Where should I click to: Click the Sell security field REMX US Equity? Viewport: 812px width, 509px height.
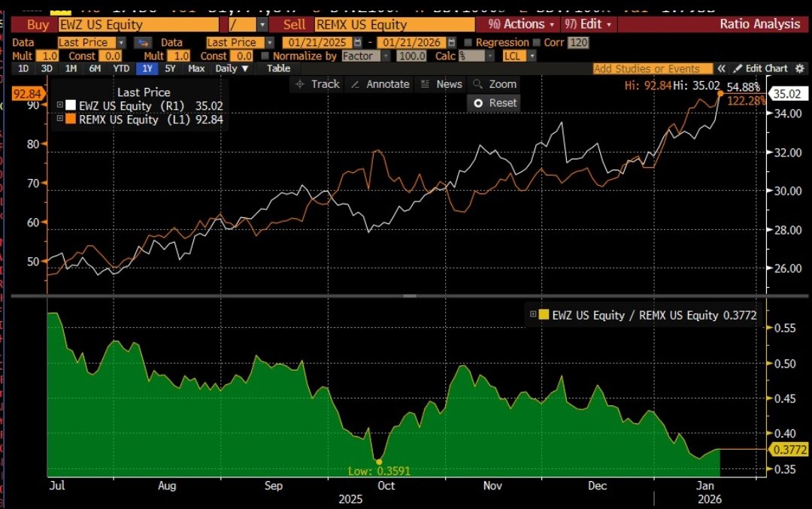click(395, 24)
